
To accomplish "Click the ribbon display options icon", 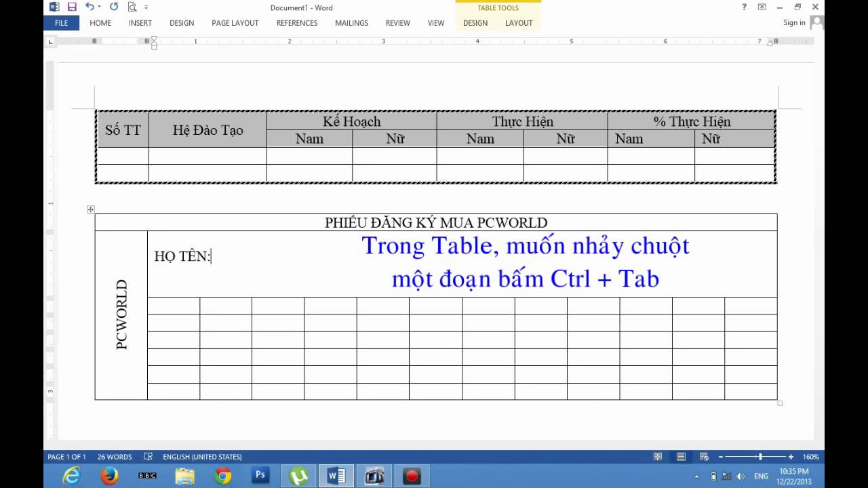I will click(762, 7).
